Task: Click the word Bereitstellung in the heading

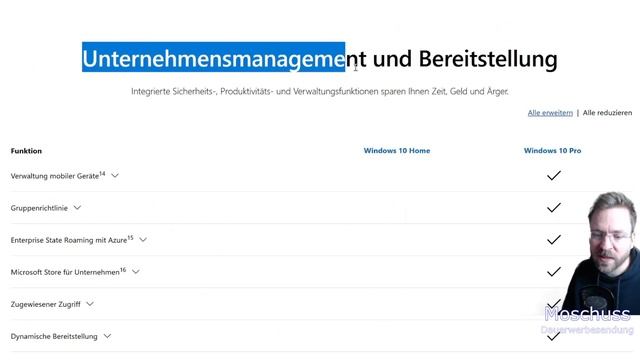Action: [x=488, y=58]
